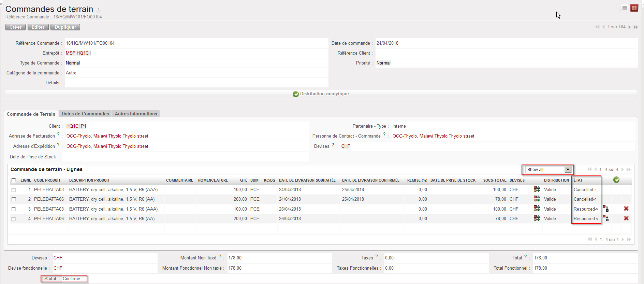Viewport: 644px width, 284px height.
Task: Toggle select-all checkbox in lines header
Action: [x=14, y=180]
